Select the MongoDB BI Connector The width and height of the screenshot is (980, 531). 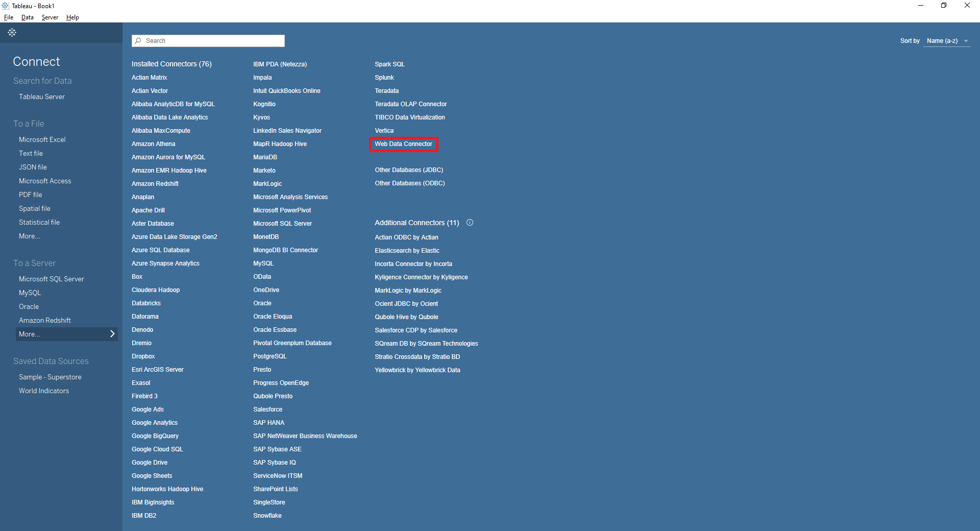pyautogui.click(x=286, y=250)
